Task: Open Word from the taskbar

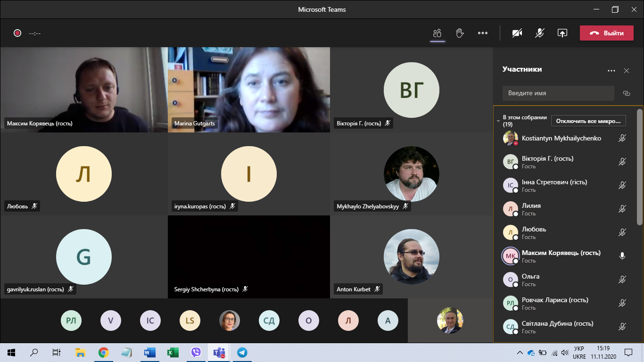Action: pos(150,352)
